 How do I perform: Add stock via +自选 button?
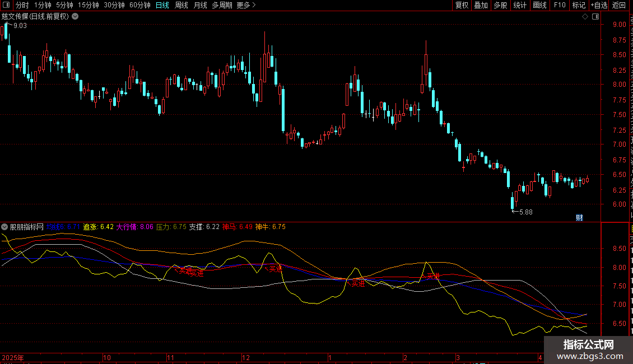click(599, 6)
